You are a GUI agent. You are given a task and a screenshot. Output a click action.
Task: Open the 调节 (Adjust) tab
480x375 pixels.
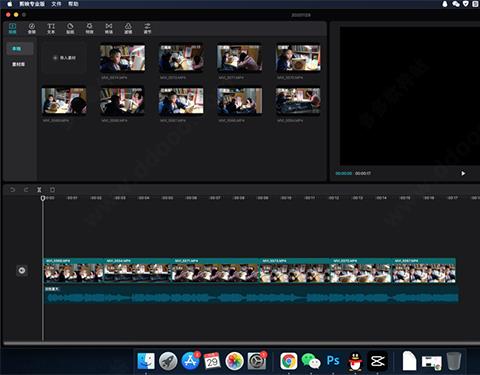147,29
